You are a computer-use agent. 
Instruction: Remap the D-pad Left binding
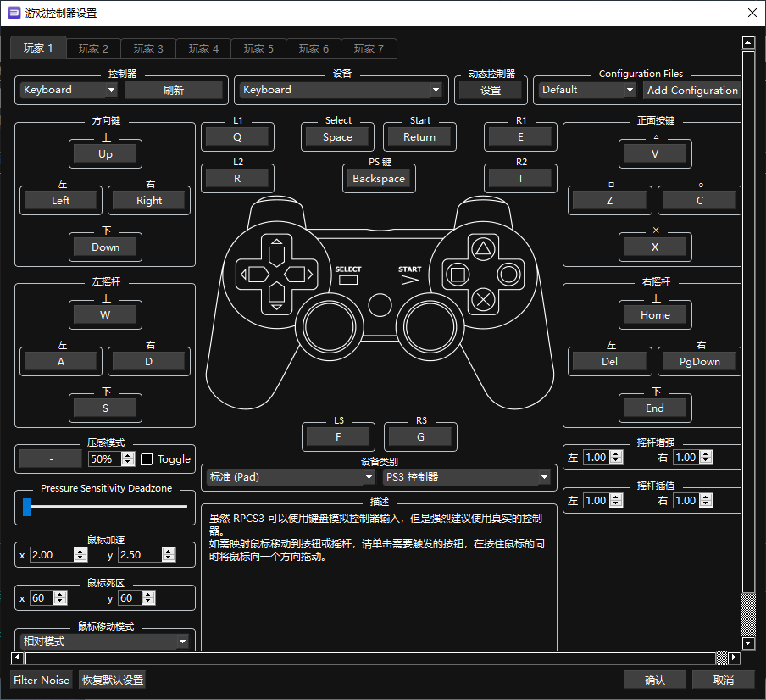(x=60, y=200)
